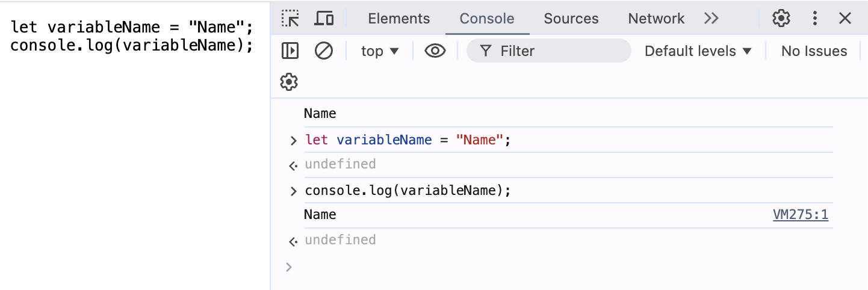Image resolution: width=868 pixels, height=290 pixels.
Task: Toggle the live expression eye icon
Action: (x=435, y=51)
